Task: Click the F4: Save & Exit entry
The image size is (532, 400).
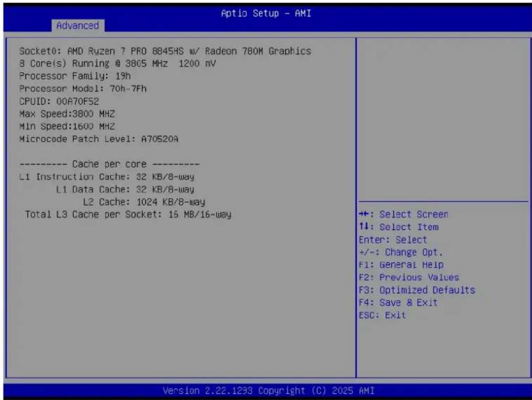Action: pos(398,303)
